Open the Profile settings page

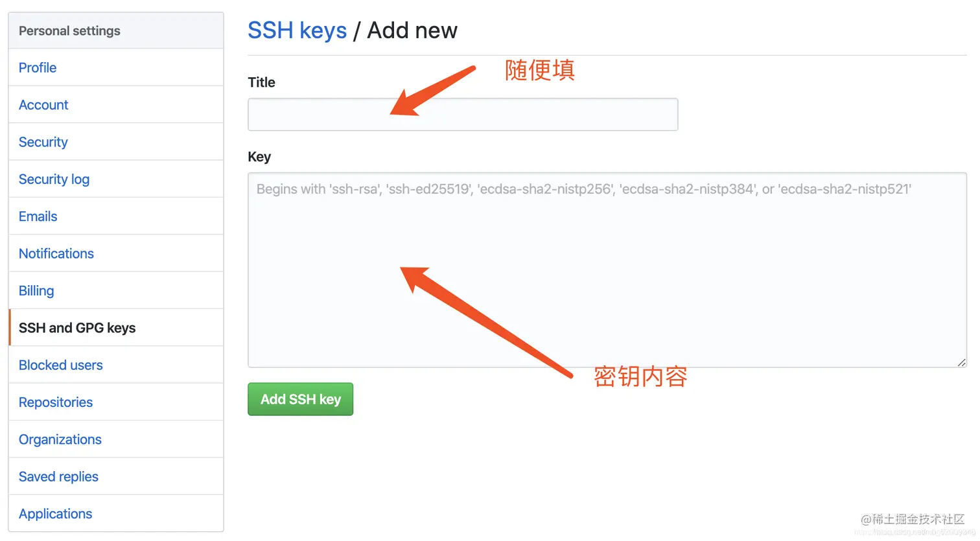(x=116, y=67)
